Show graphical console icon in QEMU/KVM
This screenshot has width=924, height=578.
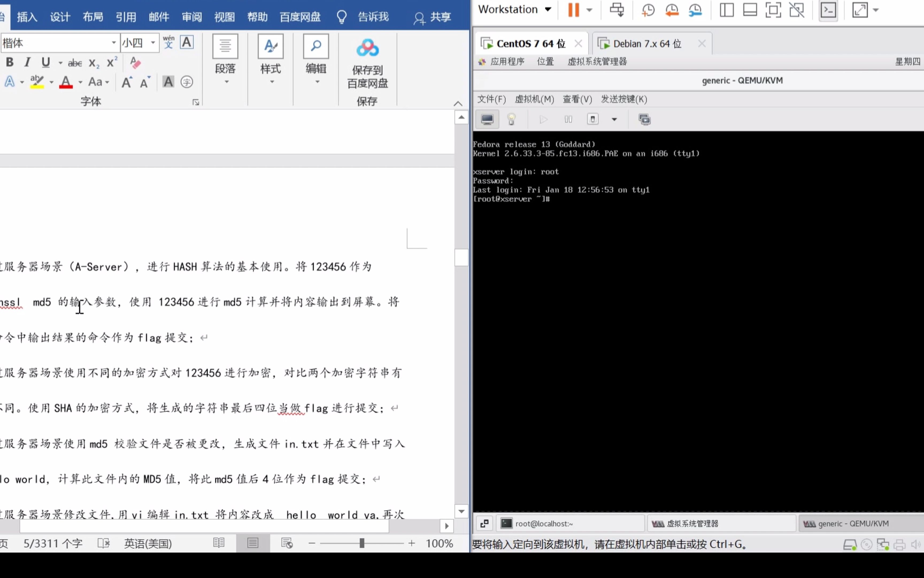487,120
